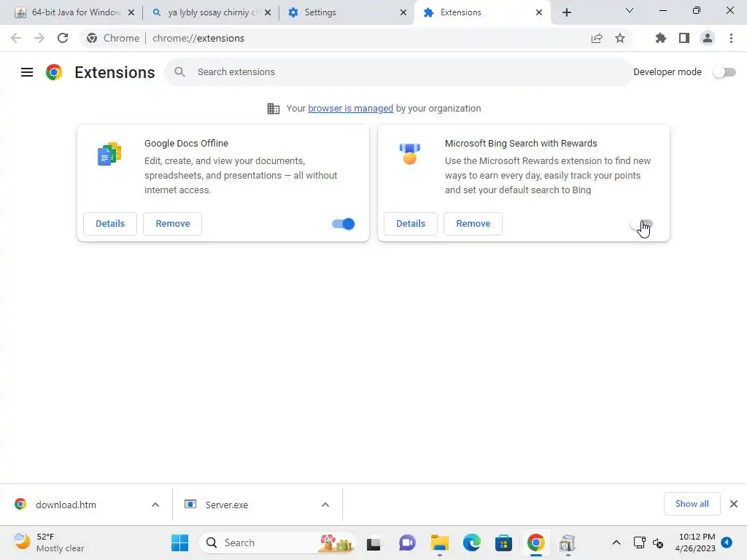Close the Settings tab
Screen dimensions: 747x560
403,12
